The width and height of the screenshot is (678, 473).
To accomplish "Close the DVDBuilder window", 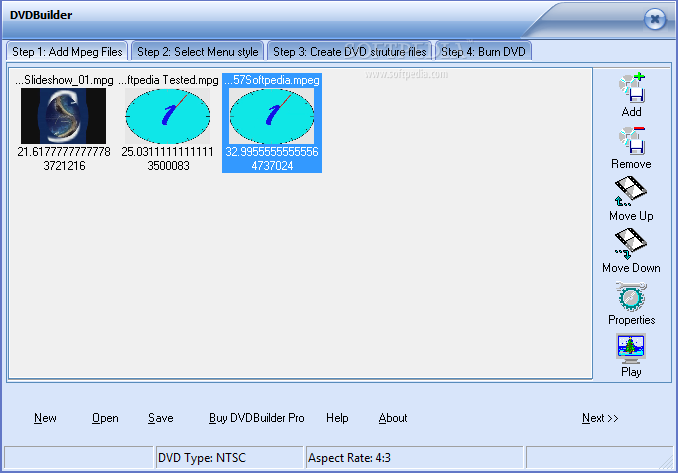I will [655, 19].
